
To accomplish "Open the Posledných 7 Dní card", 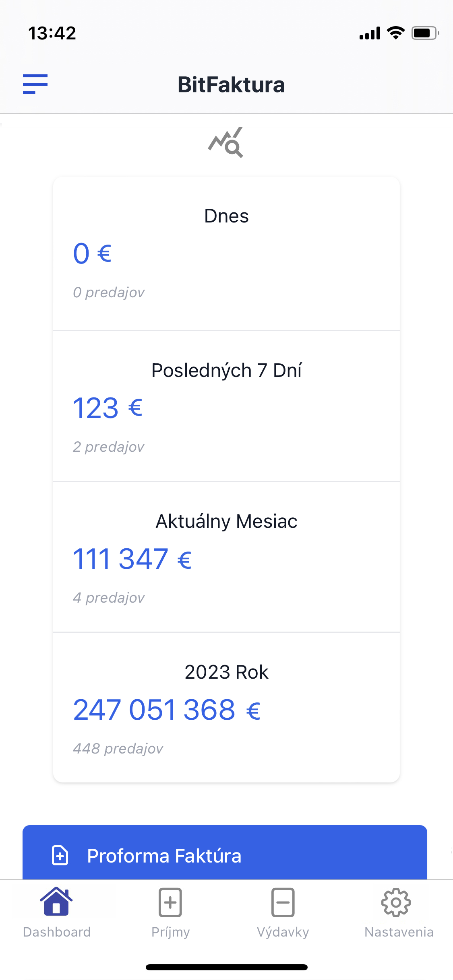I will (226, 406).
